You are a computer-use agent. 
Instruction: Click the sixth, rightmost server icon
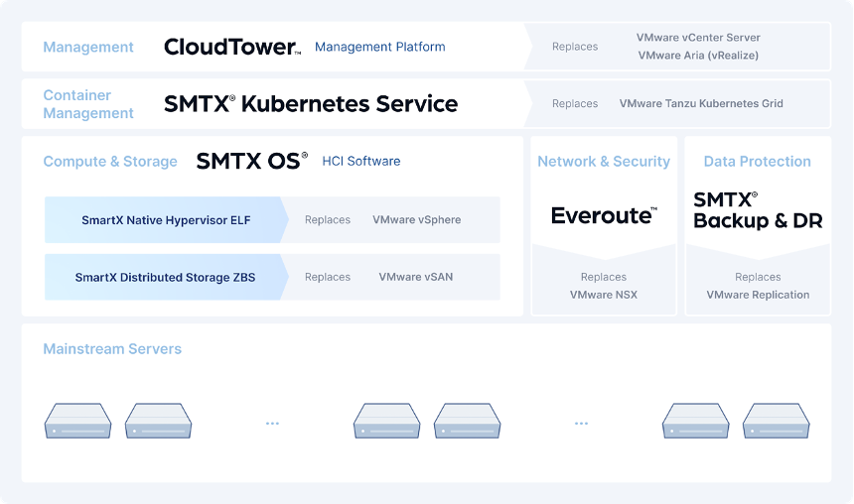[777, 421]
